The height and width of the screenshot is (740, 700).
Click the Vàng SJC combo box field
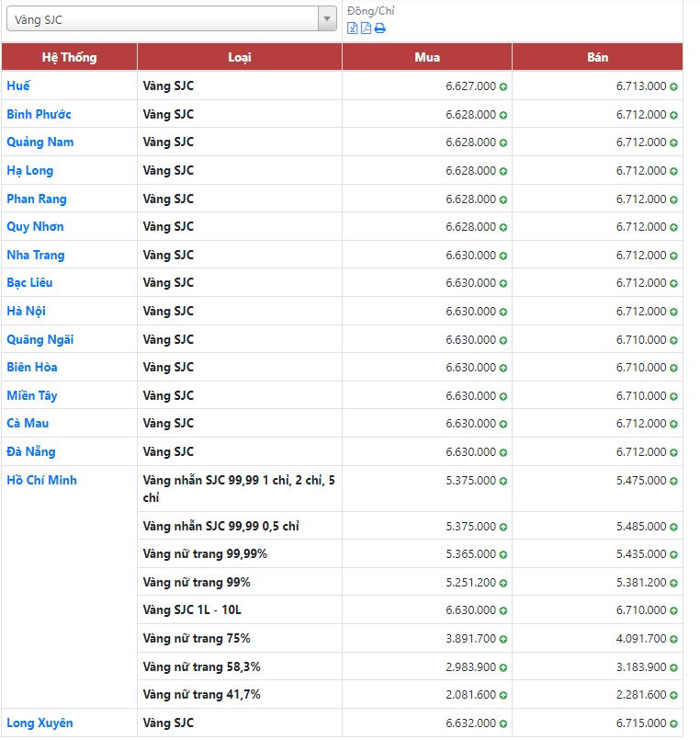pos(172,19)
